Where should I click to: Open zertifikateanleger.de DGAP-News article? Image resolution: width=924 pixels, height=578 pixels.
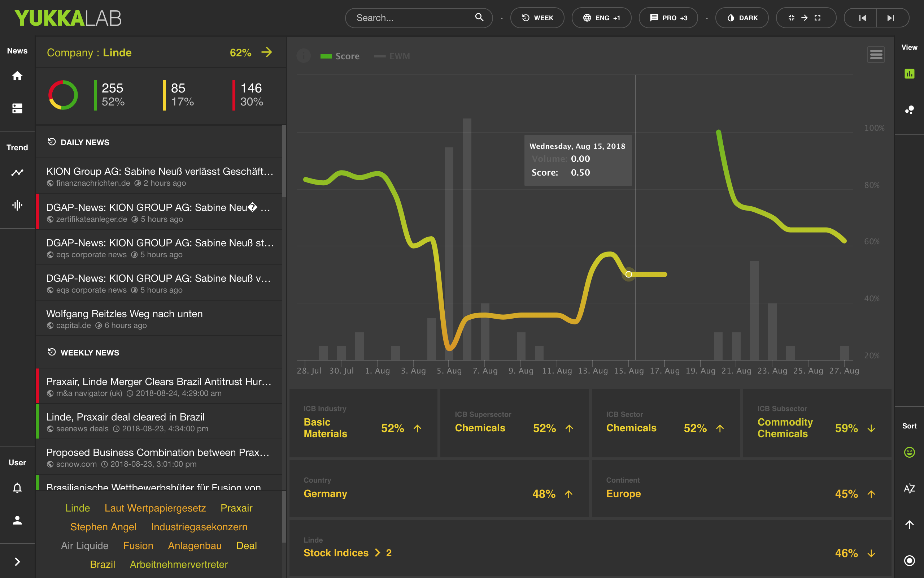[160, 212]
